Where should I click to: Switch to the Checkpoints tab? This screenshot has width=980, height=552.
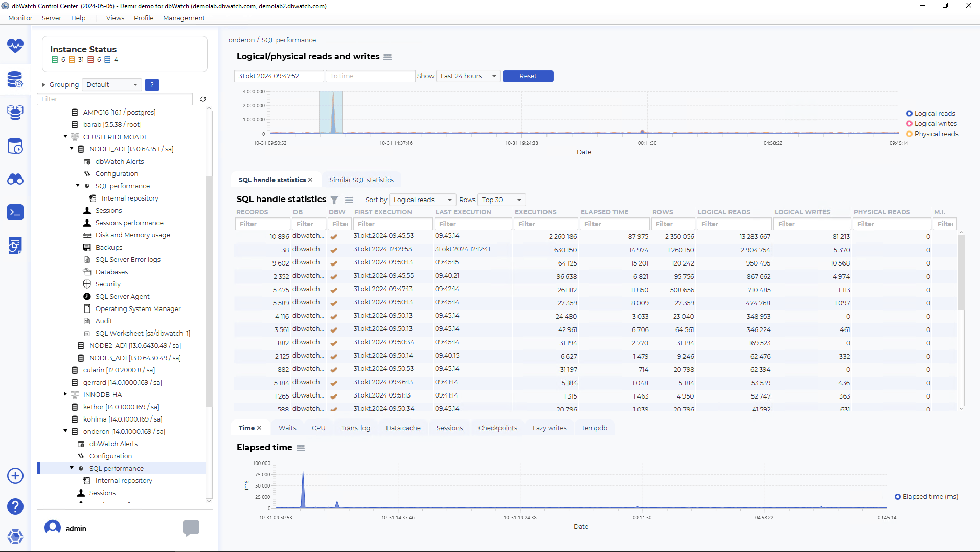[x=497, y=428]
